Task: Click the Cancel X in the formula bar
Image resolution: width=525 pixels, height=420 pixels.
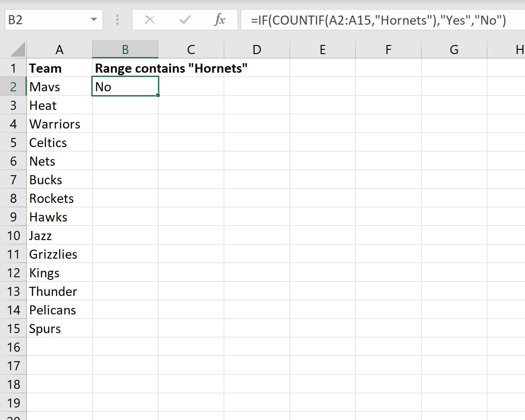Action: pos(150,19)
